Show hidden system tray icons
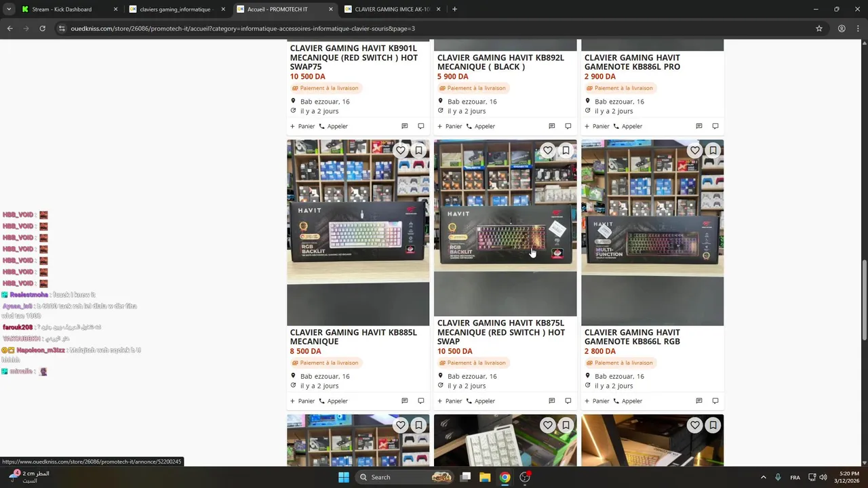This screenshot has height=488, width=868. [x=763, y=477]
